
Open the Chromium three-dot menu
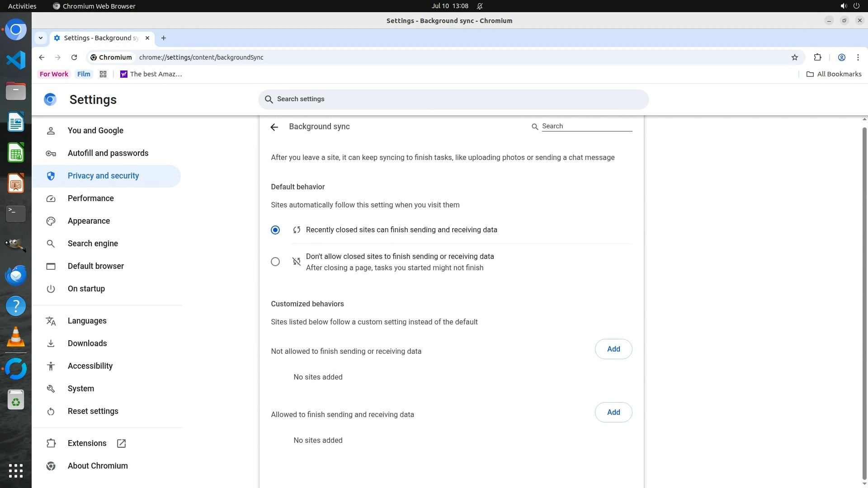858,57
